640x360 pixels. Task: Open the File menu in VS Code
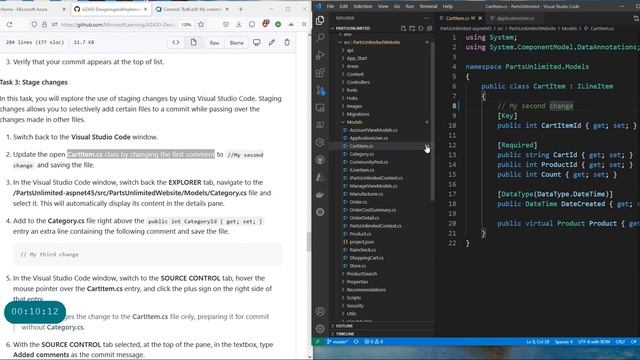(x=331, y=7)
